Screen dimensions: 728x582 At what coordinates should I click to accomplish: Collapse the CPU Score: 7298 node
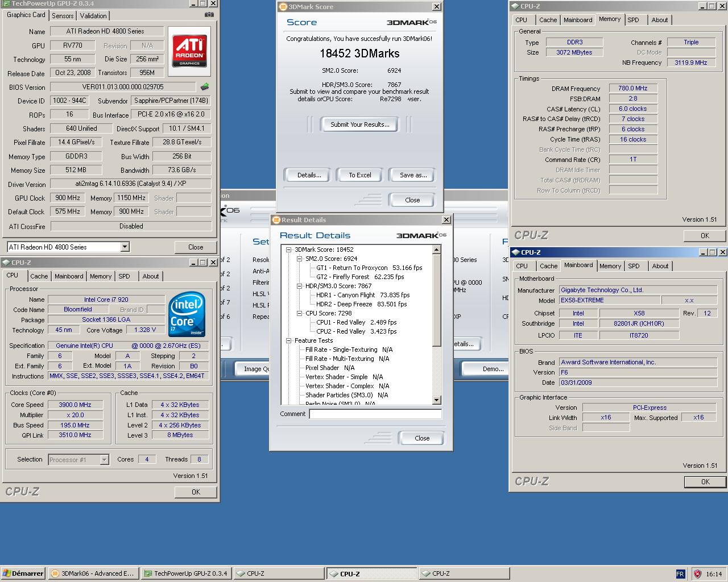[x=299, y=313]
